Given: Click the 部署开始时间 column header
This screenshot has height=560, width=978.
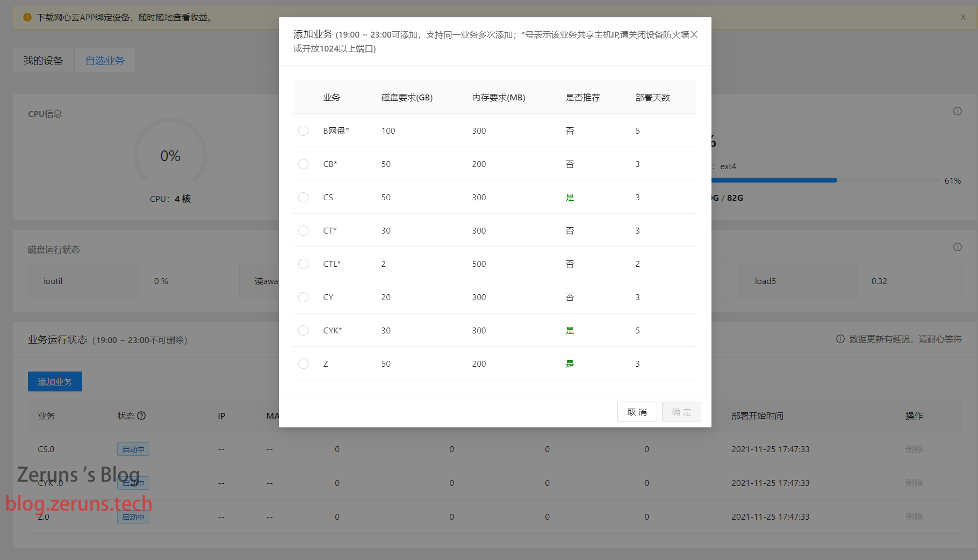Looking at the screenshot, I should coord(757,416).
